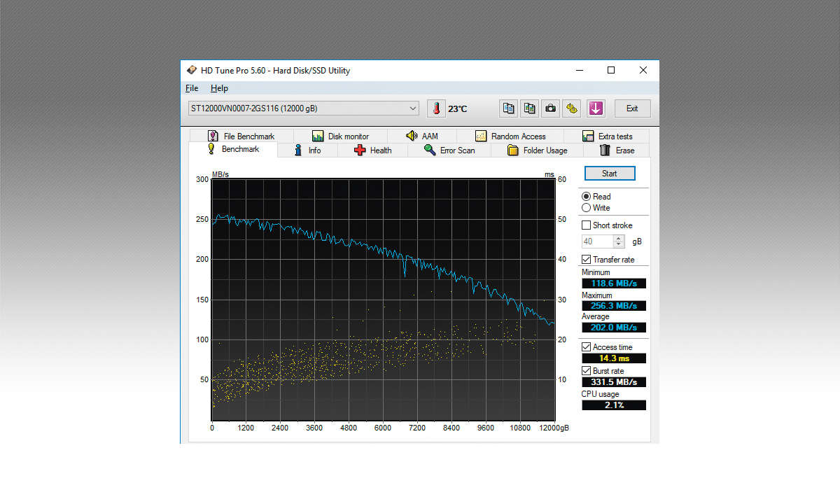
Task: Click the minimum 118.6 MB/s value
Action: click(x=614, y=283)
